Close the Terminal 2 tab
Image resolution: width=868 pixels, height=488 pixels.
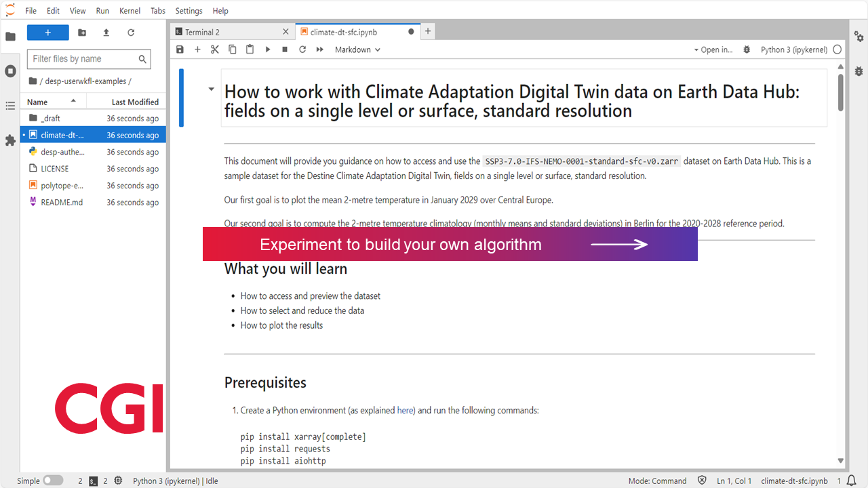pos(285,32)
